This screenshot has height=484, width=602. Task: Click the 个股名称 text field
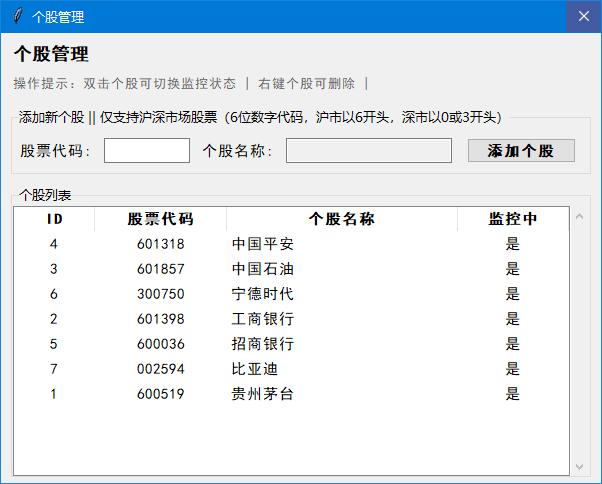[368, 151]
